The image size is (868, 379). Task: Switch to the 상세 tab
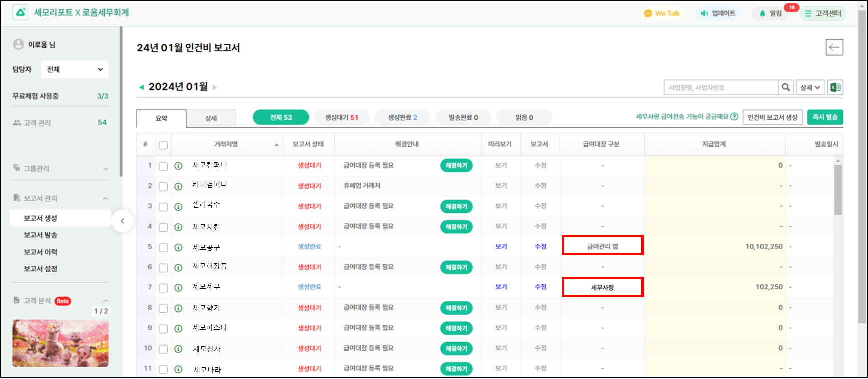(x=211, y=118)
